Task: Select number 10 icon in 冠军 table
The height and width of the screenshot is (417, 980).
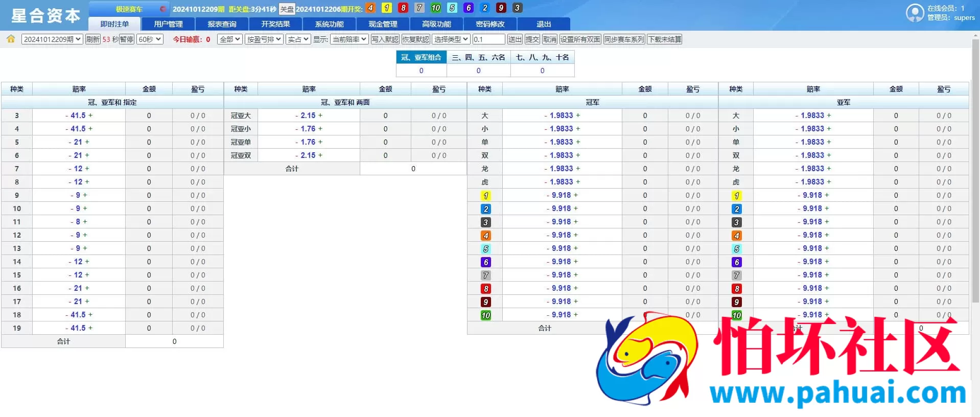Action: point(485,315)
